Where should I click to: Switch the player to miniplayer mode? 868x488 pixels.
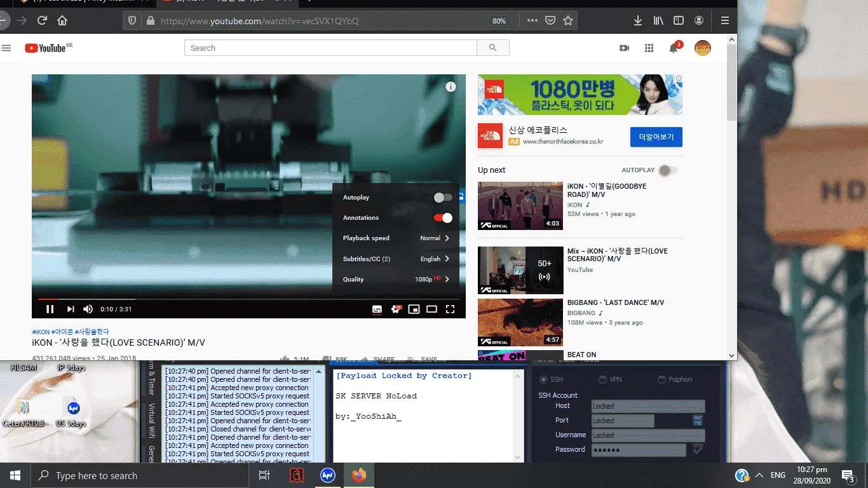click(x=414, y=309)
